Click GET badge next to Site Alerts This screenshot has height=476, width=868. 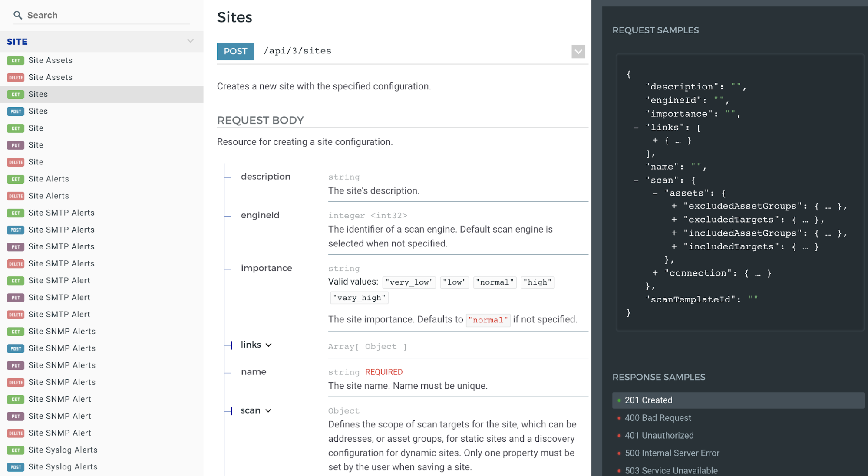click(x=16, y=179)
